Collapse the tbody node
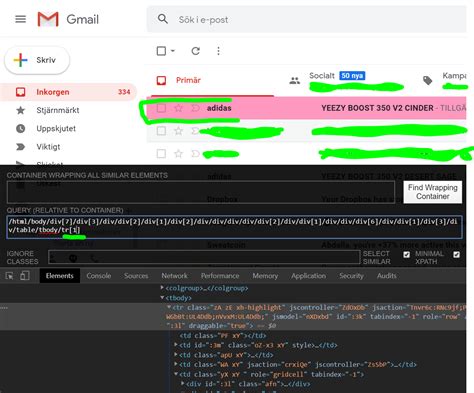The height and width of the screenshot is (393, 474). (x=162, y=297)
